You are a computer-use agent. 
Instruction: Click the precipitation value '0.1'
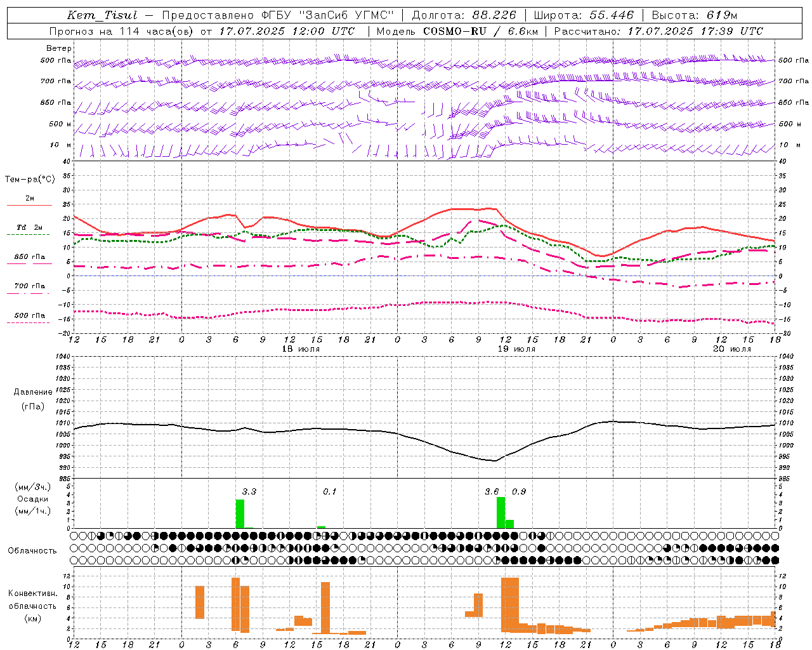330,491
